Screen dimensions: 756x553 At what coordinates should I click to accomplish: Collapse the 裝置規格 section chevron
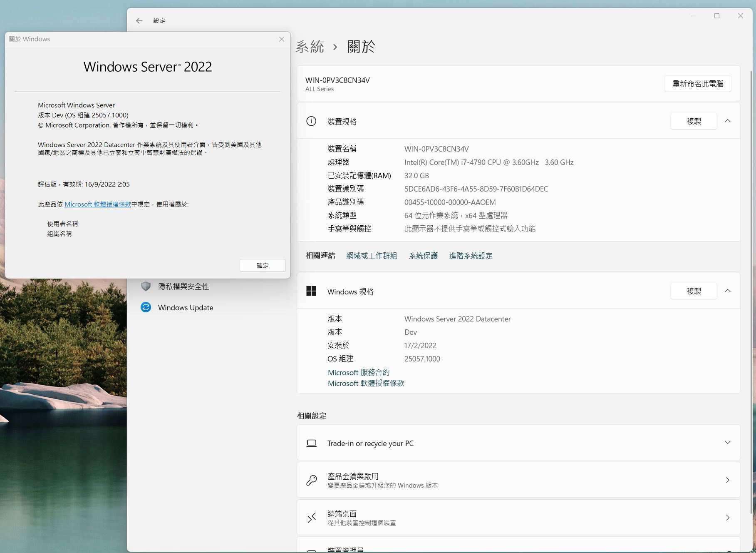coord(728,121)
